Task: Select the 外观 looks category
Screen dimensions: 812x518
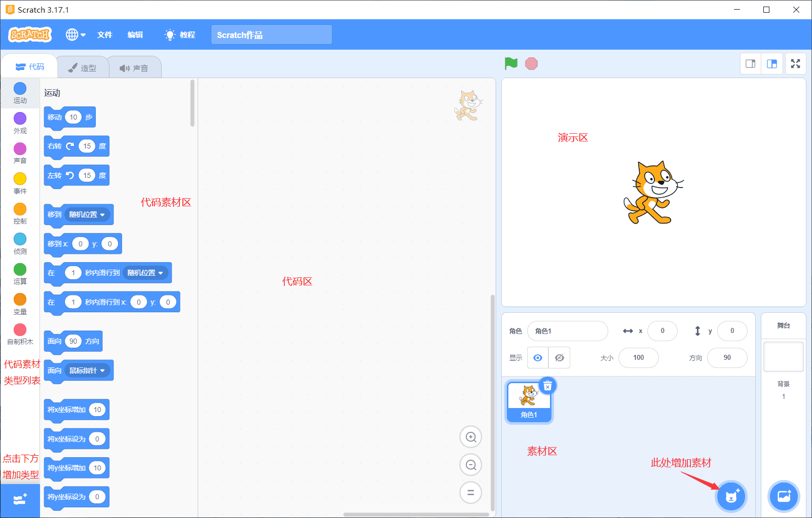Action: click(x=20, y=123)
